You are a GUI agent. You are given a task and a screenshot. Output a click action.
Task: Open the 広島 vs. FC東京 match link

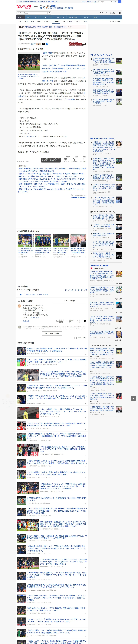tap(42, 295)
